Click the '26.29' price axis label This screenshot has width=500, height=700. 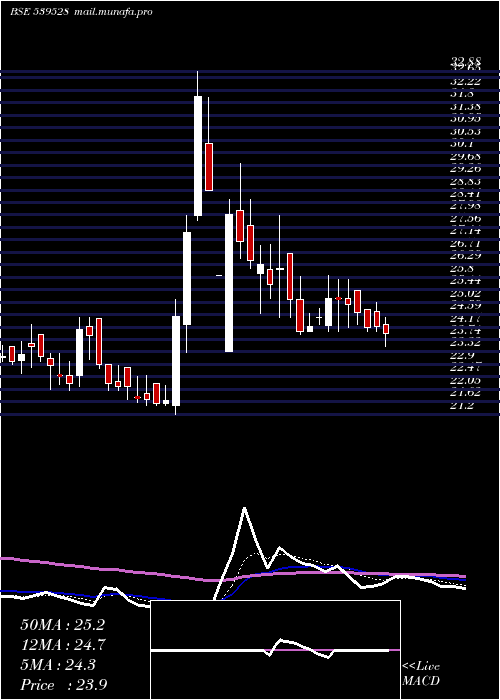466,256
